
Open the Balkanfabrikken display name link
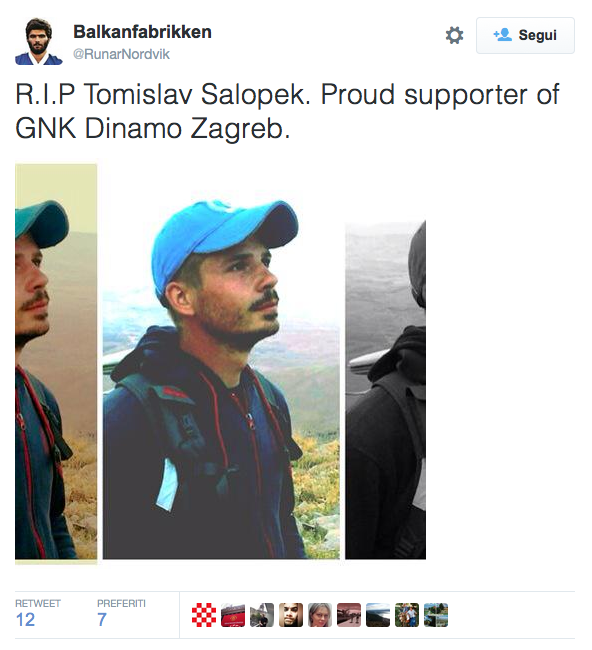[x=142, y=32]
